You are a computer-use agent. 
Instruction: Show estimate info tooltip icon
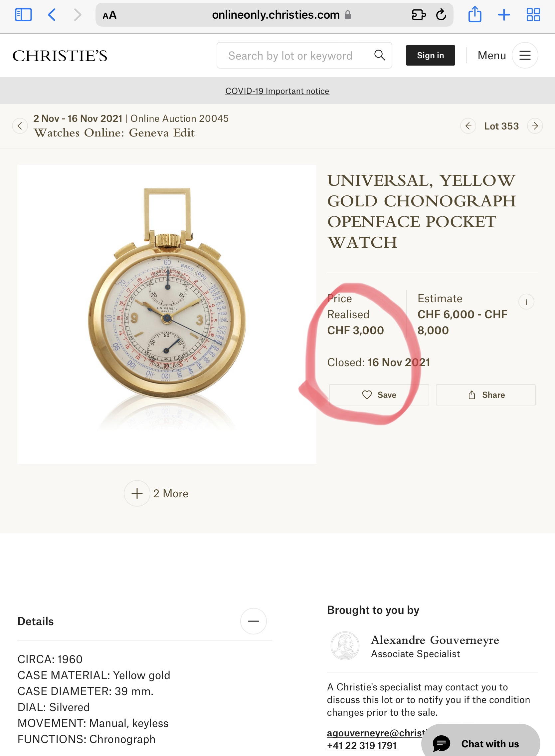click(x=526, y=302)
